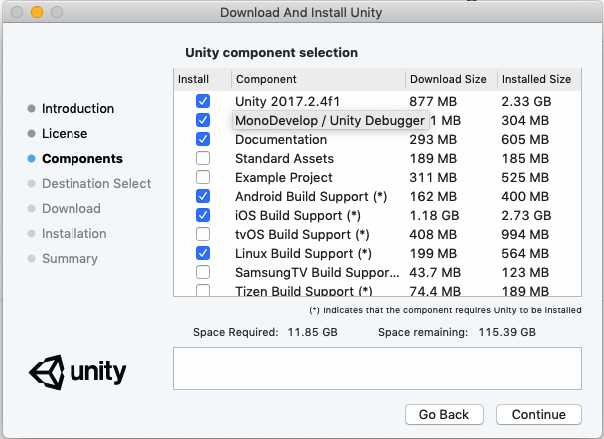Viewport: 604px width, 439px height.
Task: Select the iOS Build Support (*) name
Action: coord(298,215)
